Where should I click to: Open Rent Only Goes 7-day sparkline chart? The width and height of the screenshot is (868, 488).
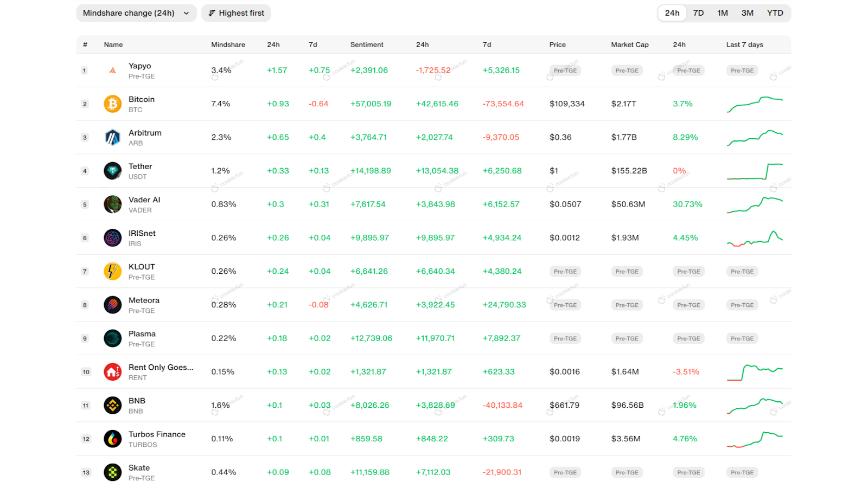[755, 373]
